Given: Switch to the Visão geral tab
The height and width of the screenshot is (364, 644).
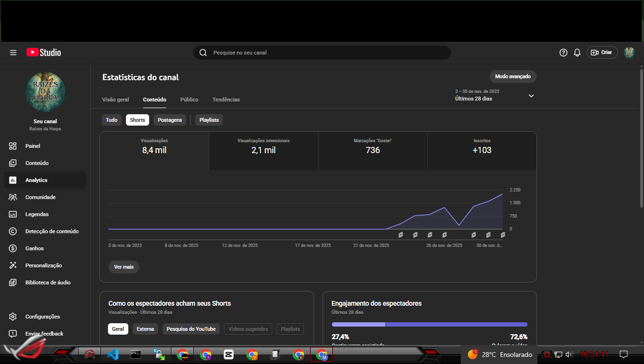Looking at the screenshot, I should (116, 100).
